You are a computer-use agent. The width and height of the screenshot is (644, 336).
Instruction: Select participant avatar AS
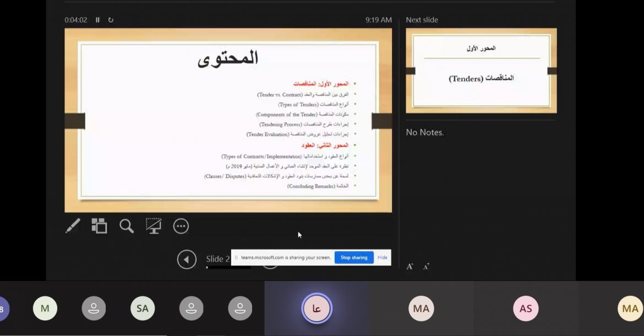click(526, 308)
